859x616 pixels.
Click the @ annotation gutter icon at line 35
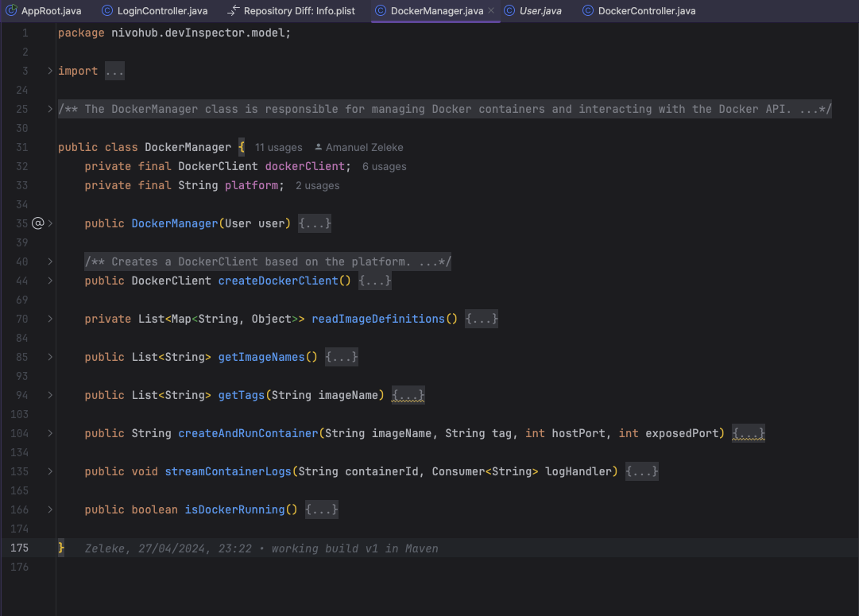[37, 223]
